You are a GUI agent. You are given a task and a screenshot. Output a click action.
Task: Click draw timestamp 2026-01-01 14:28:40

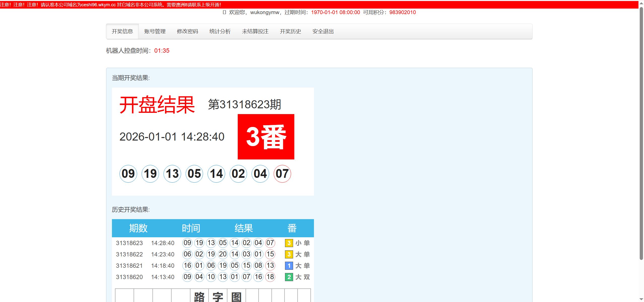(x=172, y=137)
